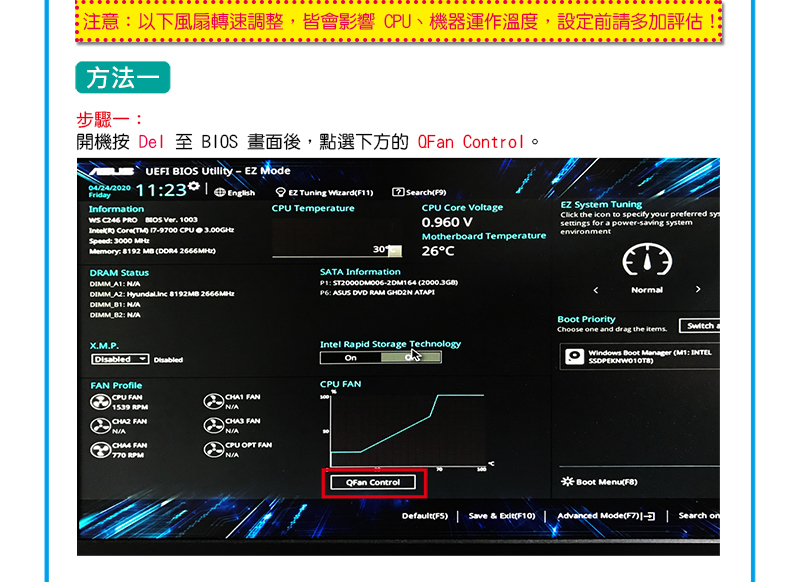Click the Boot Priority heading
Viewport: 800px width, 582px height.
586,319
